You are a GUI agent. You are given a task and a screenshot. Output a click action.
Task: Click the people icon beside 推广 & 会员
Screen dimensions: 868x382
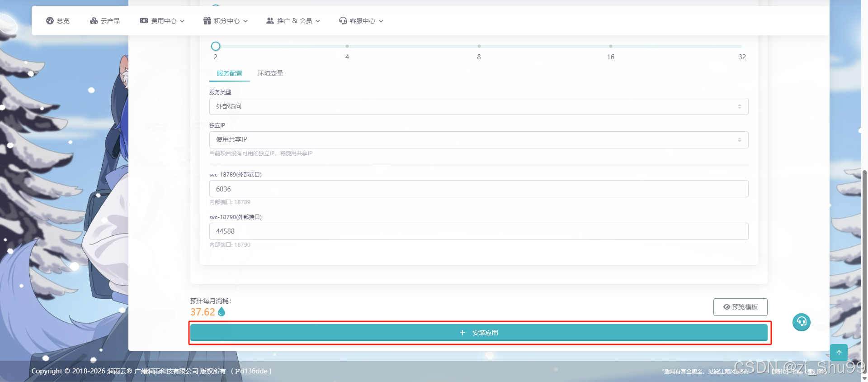tap(270, 21)
